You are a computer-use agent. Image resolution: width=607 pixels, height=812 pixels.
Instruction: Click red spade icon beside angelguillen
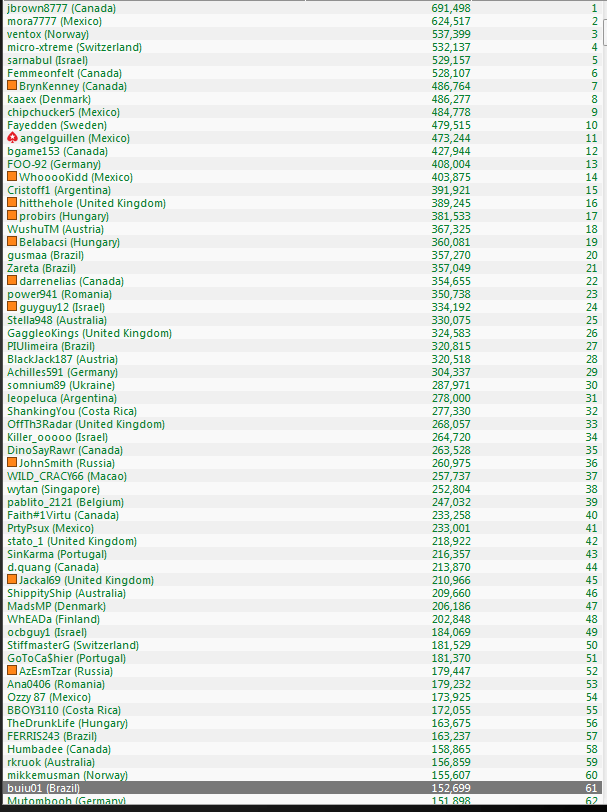pos(12,138)
